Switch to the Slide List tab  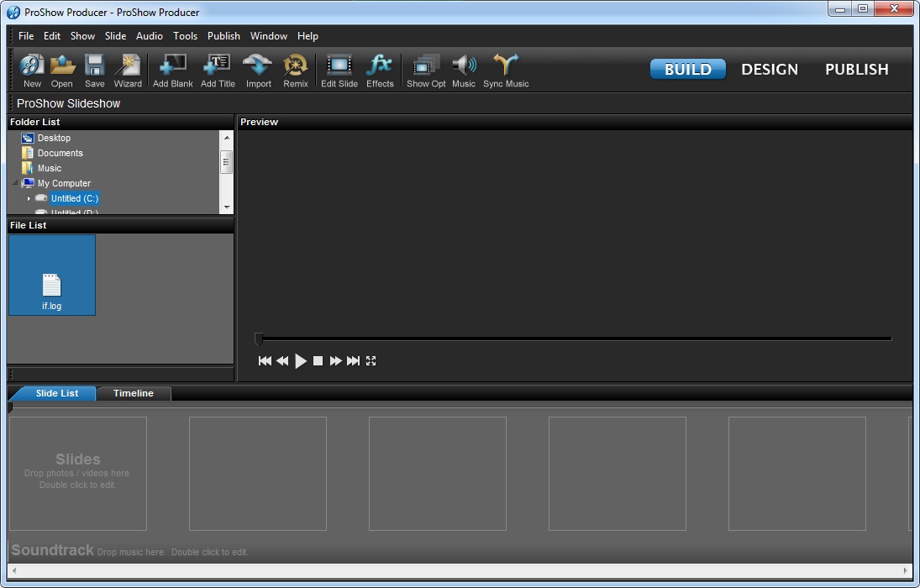57,393
